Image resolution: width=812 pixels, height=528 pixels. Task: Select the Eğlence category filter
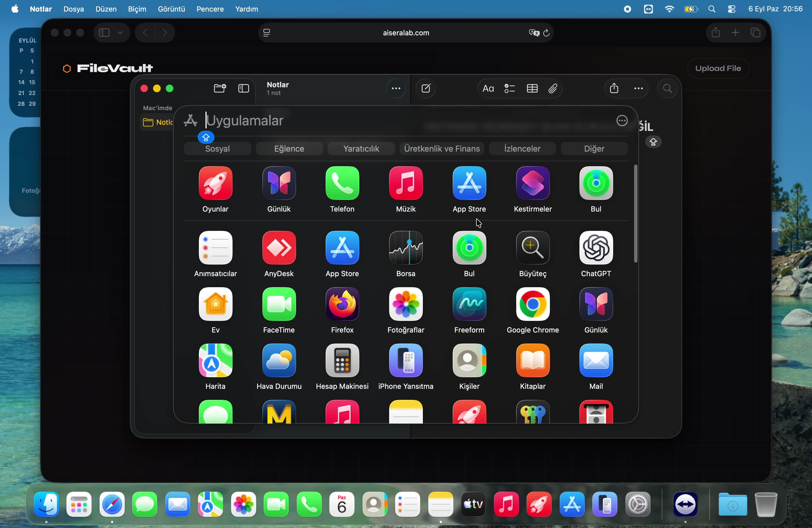click(x=289, y=149)
